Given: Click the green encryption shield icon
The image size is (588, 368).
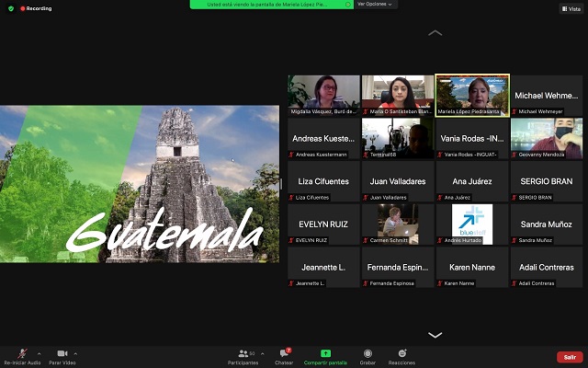Looking at the screenshot, I should [x=11, y=8].
